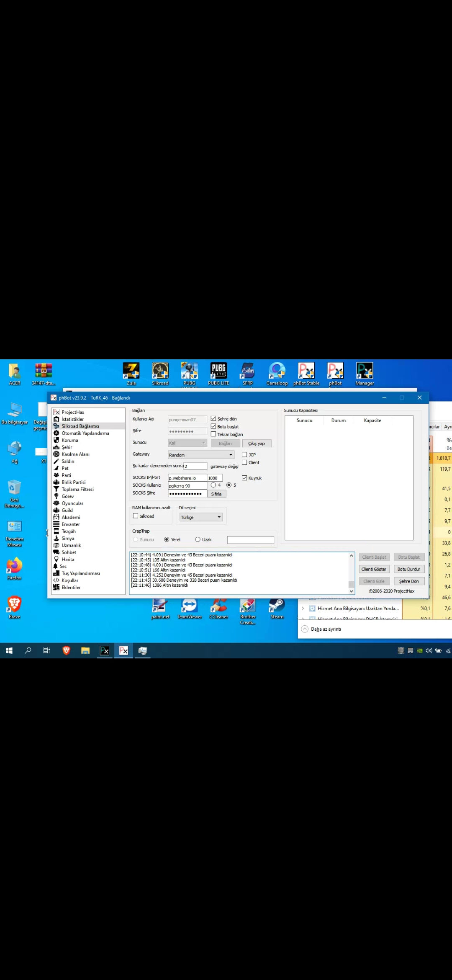The height and width of the screenshot is (980, 452).
Task: Click the Çıkış yap button
Action: click(x=257, y=444)
